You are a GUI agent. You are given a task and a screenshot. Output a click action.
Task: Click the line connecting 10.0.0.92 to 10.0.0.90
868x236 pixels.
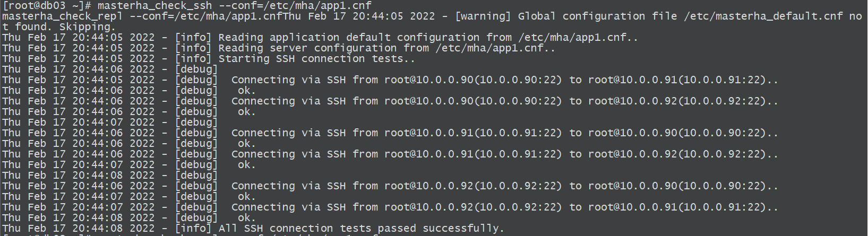(390, 186)
